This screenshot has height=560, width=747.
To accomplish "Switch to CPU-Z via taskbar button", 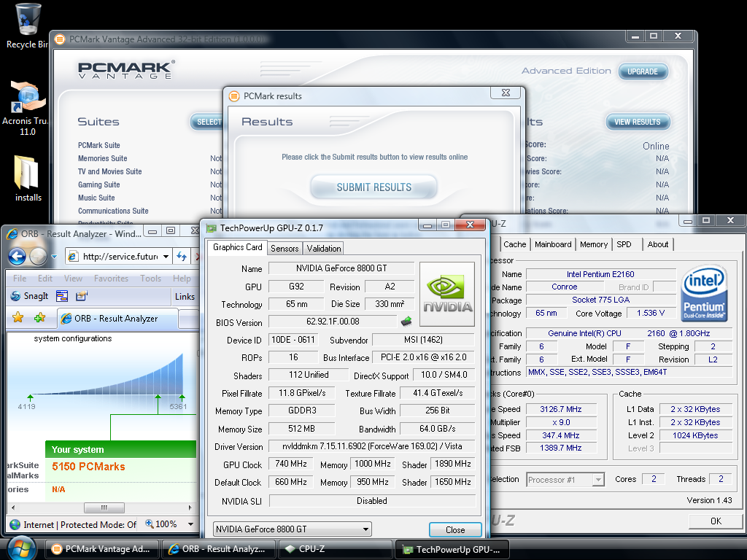I will (x=335, y=549).
